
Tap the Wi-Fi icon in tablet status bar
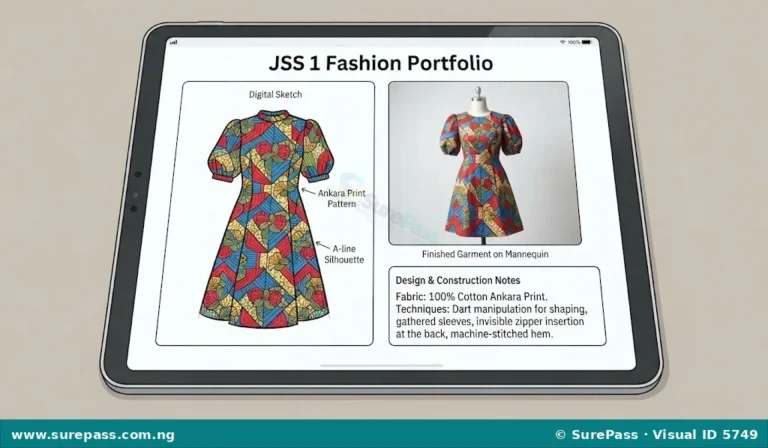click(563, 43)
